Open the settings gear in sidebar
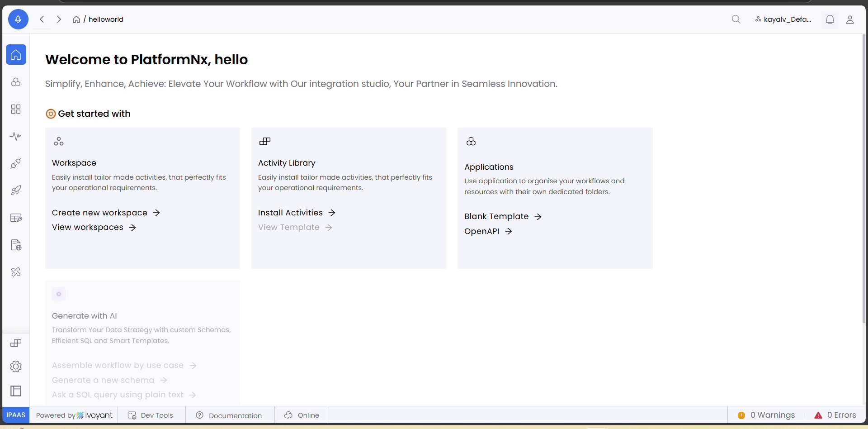The width and height of the screenshot is (868, 429). coord(16,367)
